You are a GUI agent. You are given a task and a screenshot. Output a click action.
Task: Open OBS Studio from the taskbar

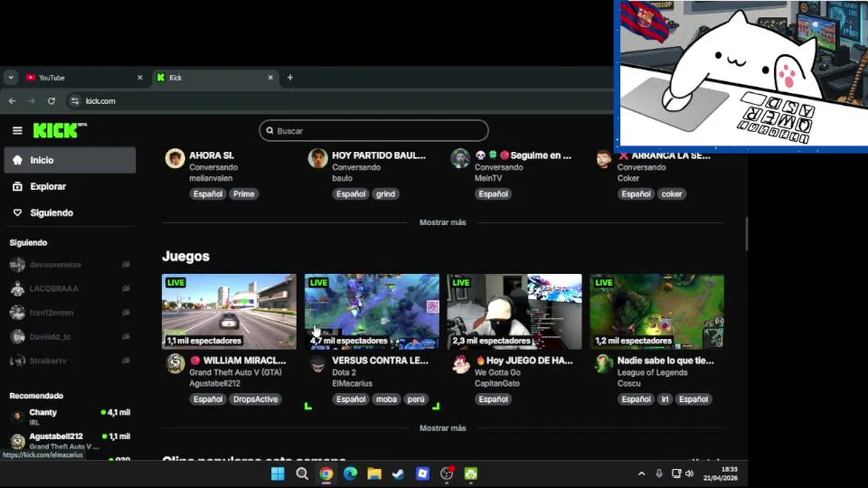point(447,474)
